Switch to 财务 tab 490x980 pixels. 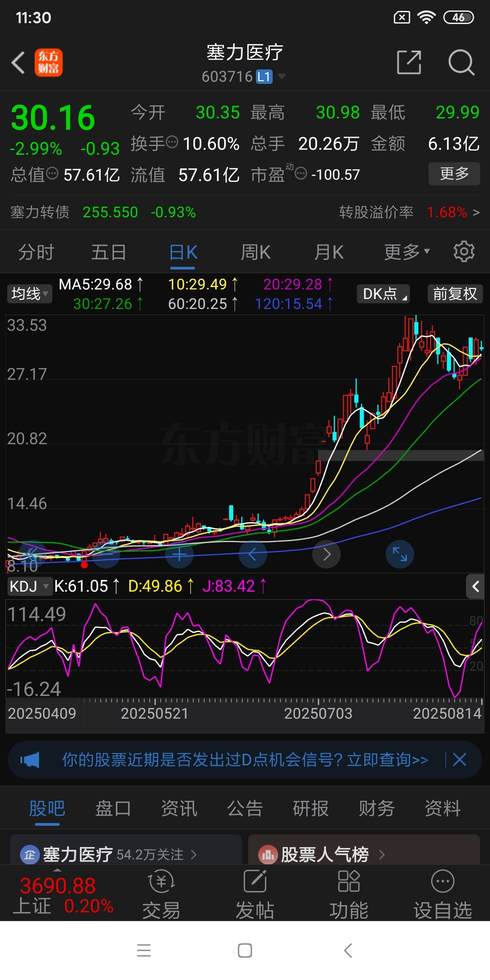377,808
